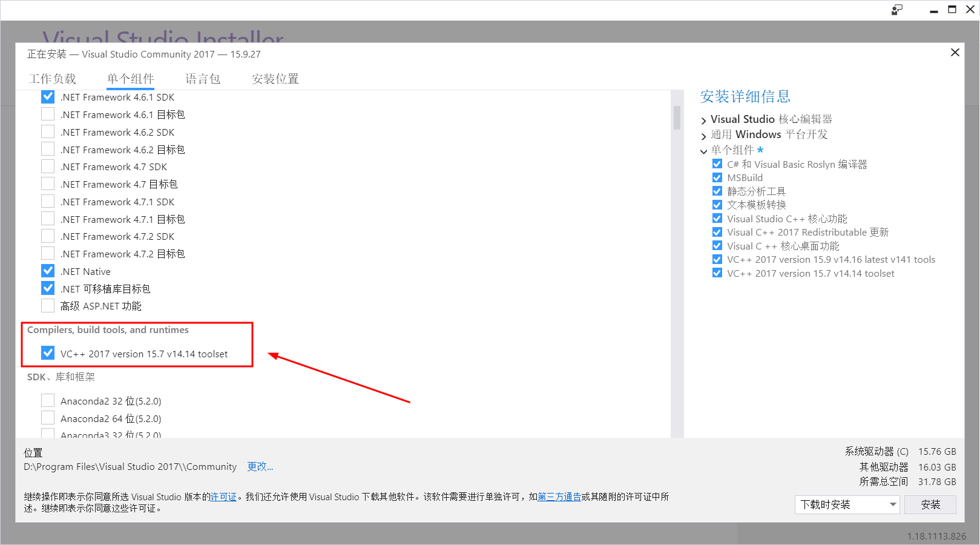The width and height of the screenshot is (980, 545).
Task: Check Anaconda2 64 位(5.2.0)
Action: click(48, 418)
